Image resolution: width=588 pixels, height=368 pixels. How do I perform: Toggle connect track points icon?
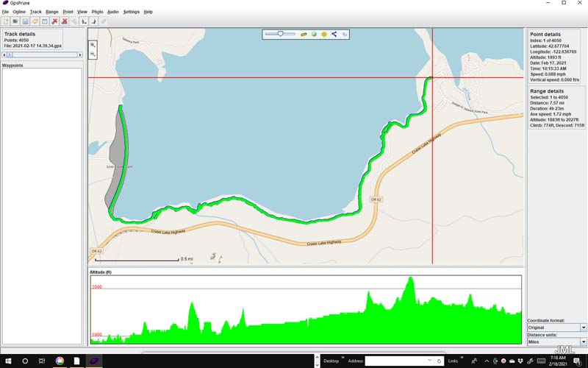(x=334, y=34)
